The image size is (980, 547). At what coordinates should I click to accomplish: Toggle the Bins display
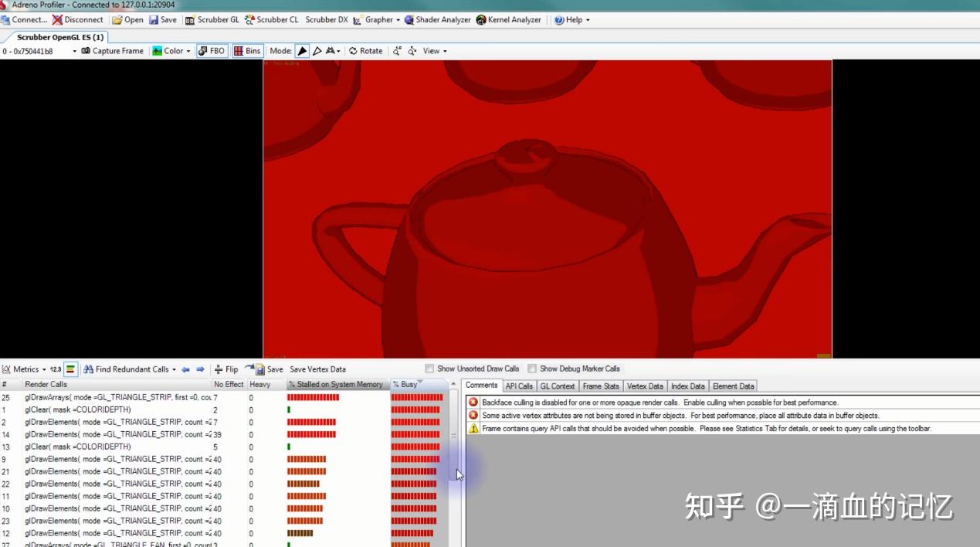coord(246,50)
